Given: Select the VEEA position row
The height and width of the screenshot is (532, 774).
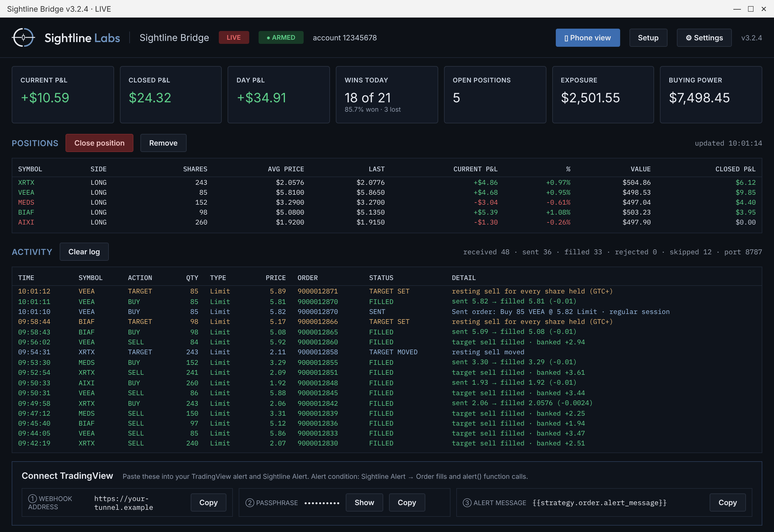Looking at the screenshot, I should tap(387, 192).
